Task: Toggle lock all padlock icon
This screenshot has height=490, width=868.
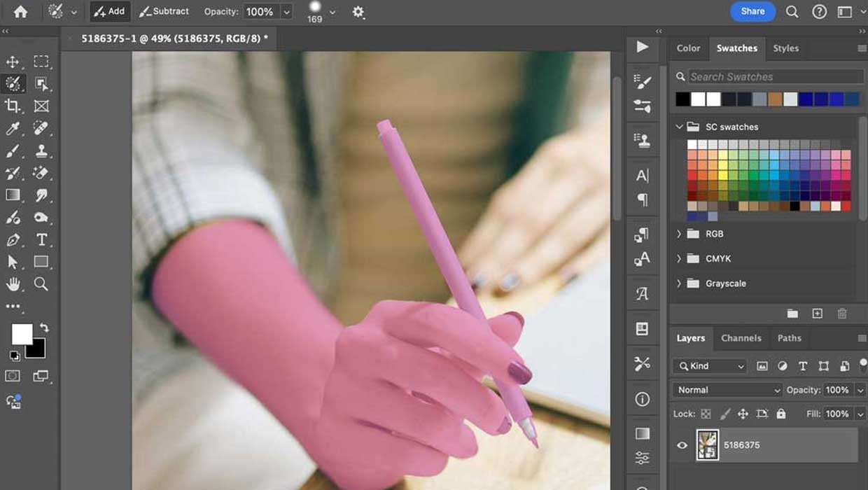Action: (x=781, y=414)
